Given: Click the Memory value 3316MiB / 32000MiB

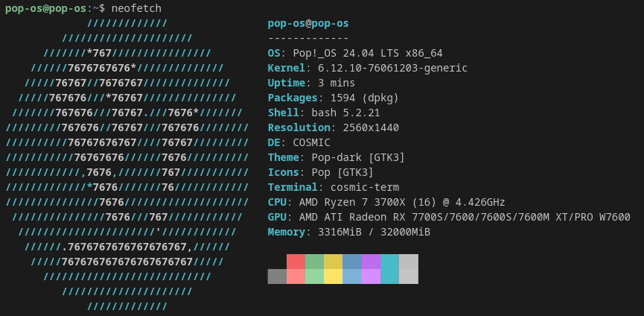Looking at the screenshot, I should point(374,233).
